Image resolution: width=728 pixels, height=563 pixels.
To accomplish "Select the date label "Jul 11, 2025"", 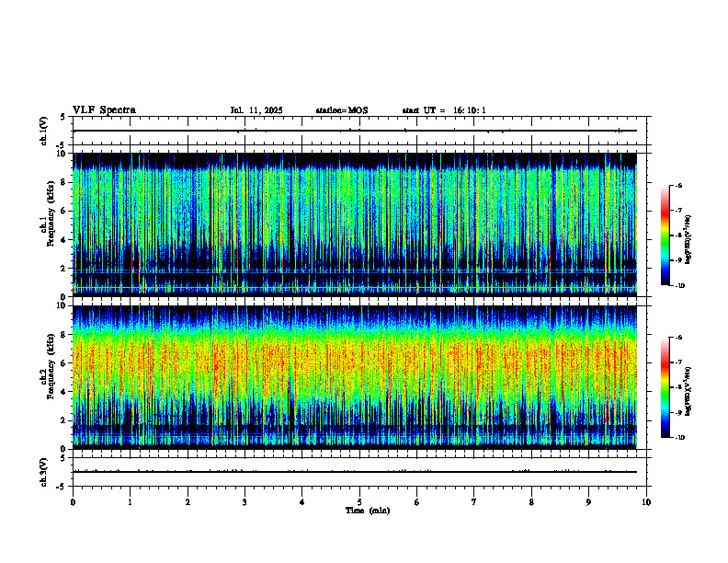I will (256, 110).
